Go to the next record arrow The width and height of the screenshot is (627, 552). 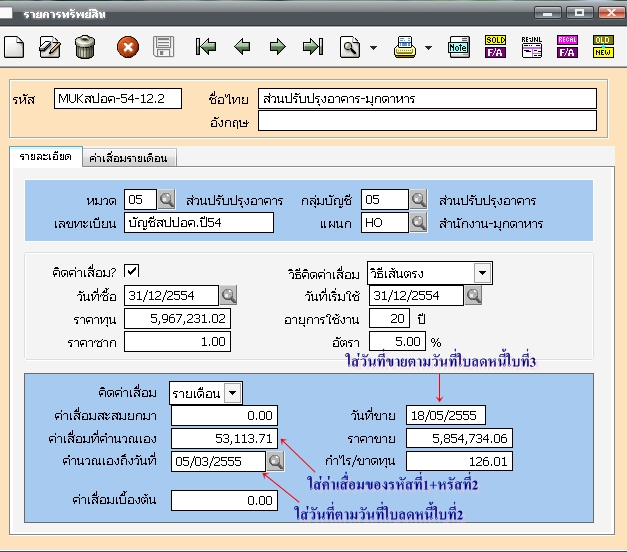click(277, 47)
